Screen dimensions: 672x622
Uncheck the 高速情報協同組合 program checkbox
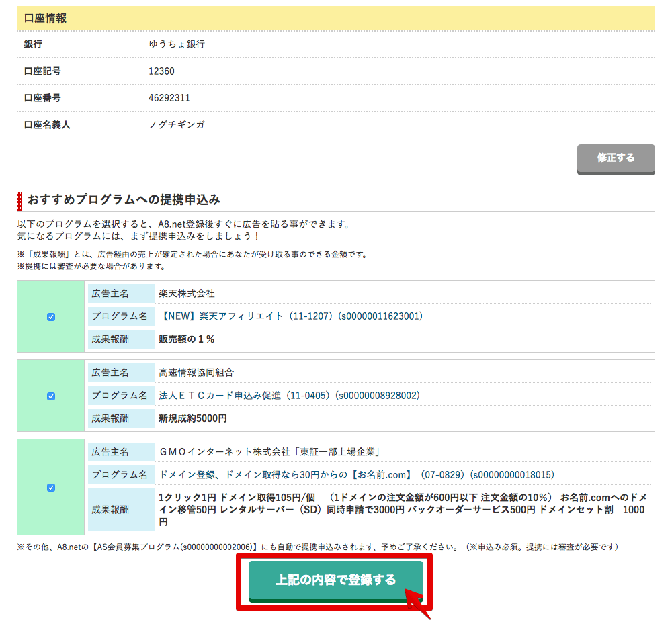click(x=51, y=396)
